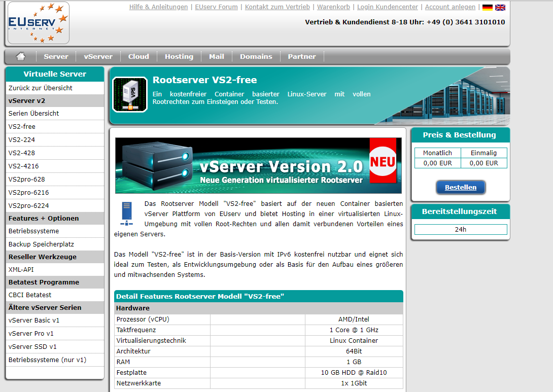Click the Reseller Werkzeuge heading
Screen dimensions: 553x392
[x=55, y=257]
